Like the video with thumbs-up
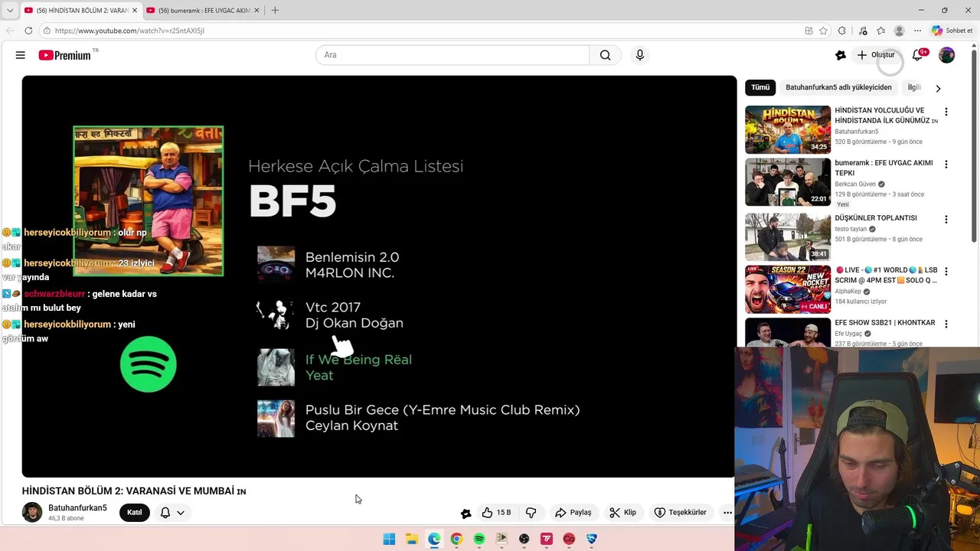Viewport: 980px width, 551px height. click(x=496, y=513)
